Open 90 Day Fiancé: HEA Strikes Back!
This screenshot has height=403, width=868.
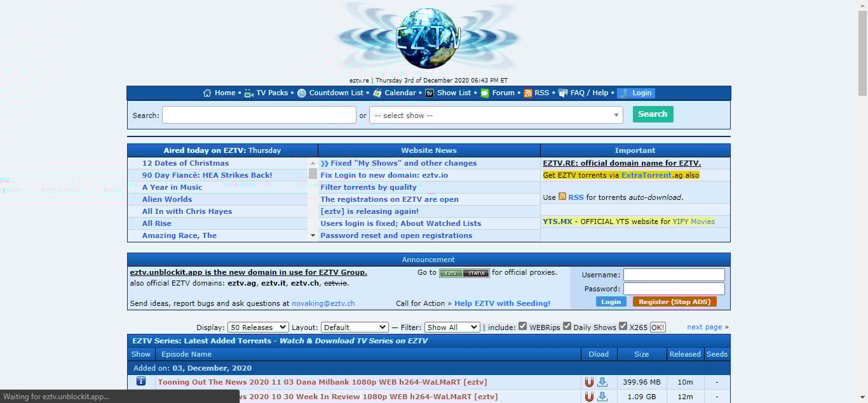(207, 175)
